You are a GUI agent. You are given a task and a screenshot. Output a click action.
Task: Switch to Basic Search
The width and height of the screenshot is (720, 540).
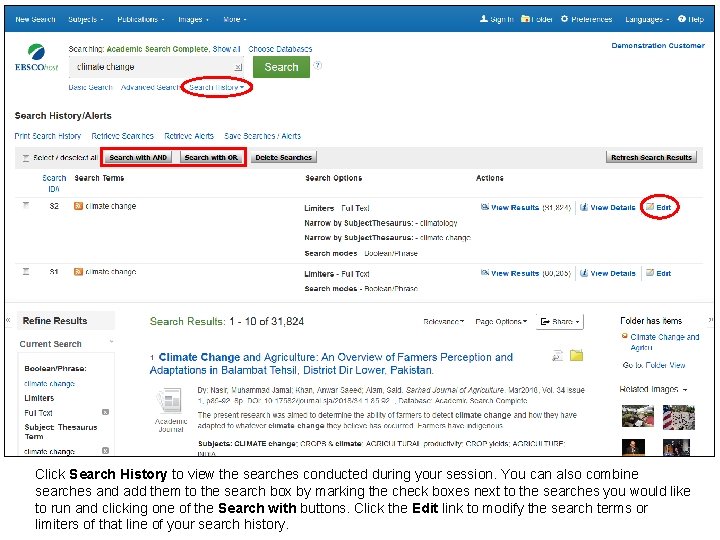90,87
